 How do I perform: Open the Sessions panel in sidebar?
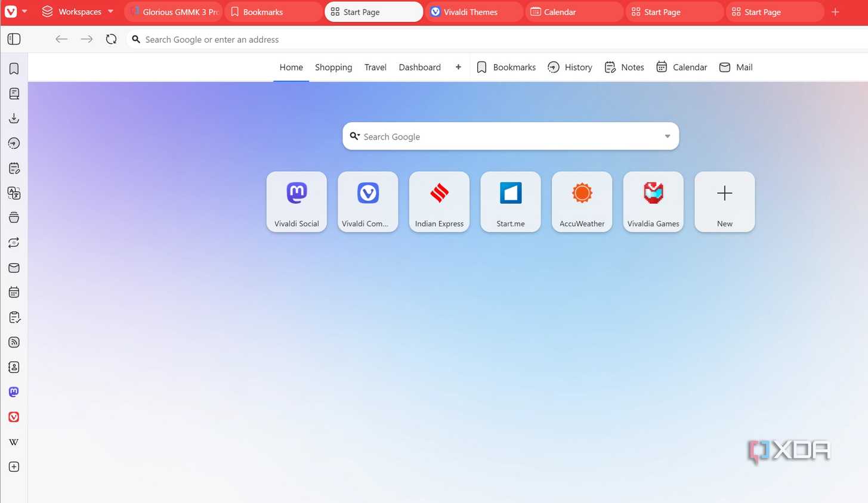coord(14,243)
